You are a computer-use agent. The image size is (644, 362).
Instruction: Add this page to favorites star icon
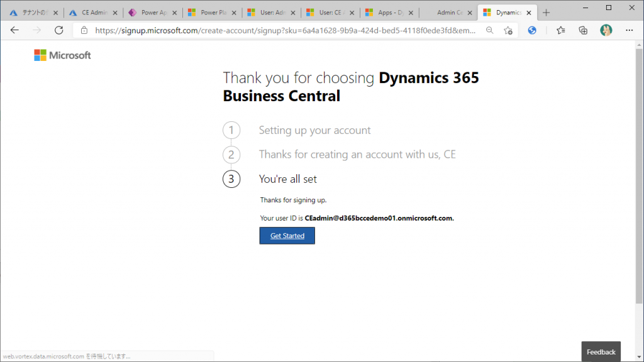pyautogui.click(x=508, y=30)
